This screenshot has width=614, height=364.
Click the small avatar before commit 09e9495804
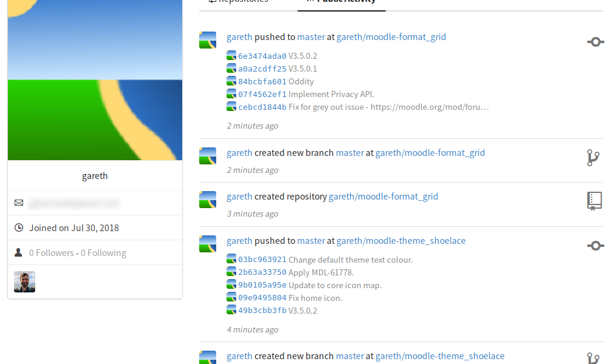point(231,297)
